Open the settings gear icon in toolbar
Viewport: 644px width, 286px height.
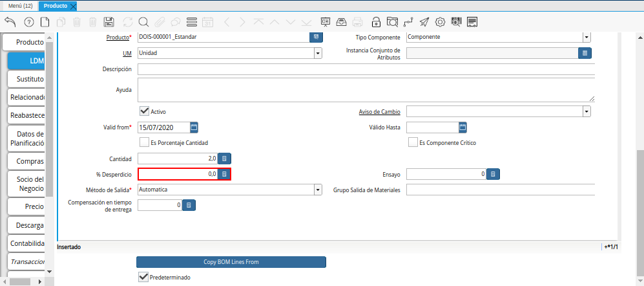pos(440,21)
